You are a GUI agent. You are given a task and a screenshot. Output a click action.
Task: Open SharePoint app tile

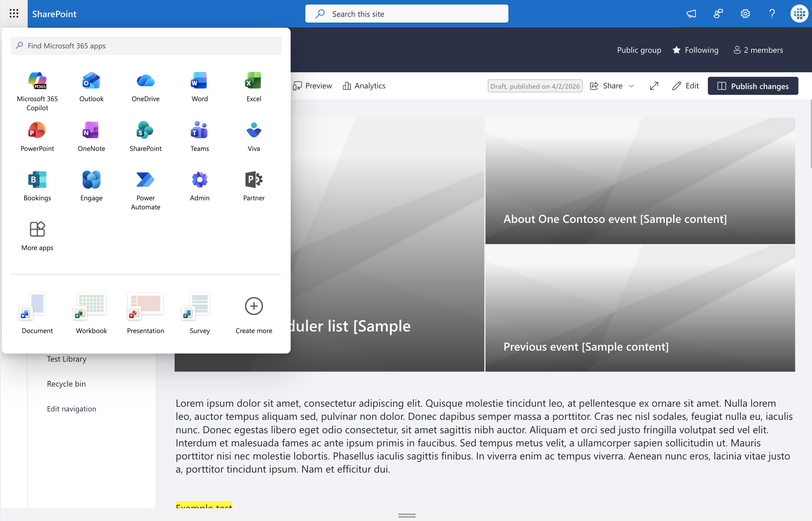[146, 136]
